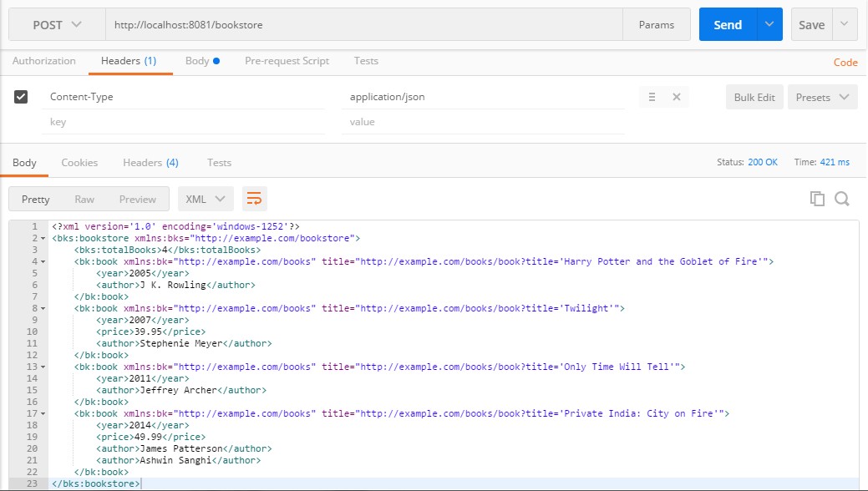The image size is (868, 491).
Task: Switch to the Authorization tab
Action: pyautogui.click(x=44, y=61)
